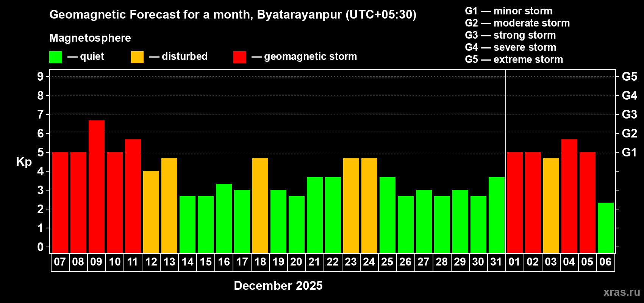Click date label 20 on the axis
This screenshot has width=644, height=303.
tap(296, 262)
